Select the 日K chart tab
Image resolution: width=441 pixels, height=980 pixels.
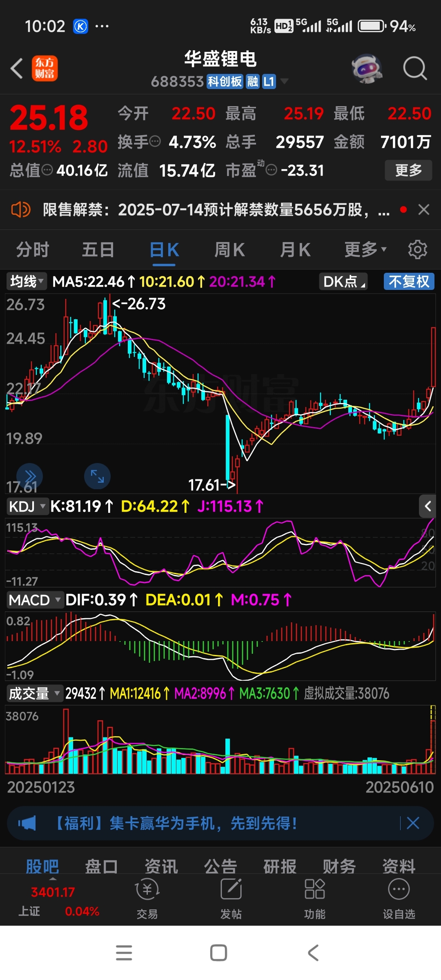164,249
